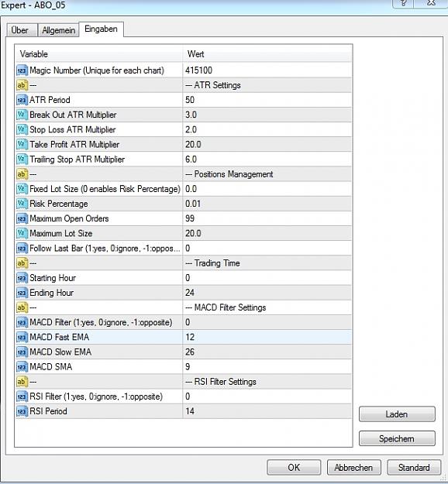Click the Laden button
This screenshot has width=448, height=484.
pos(397,414)
